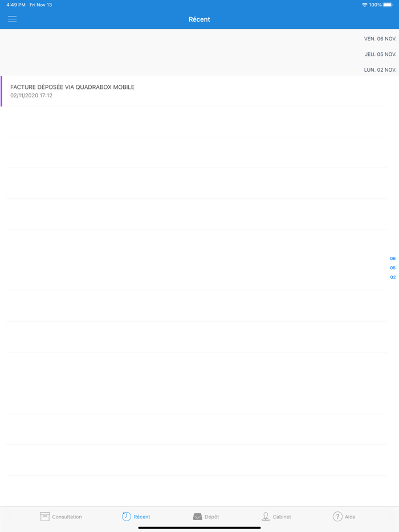Check the battery status icon
This screenshot has height=532, width=399.
coord(388,5)
